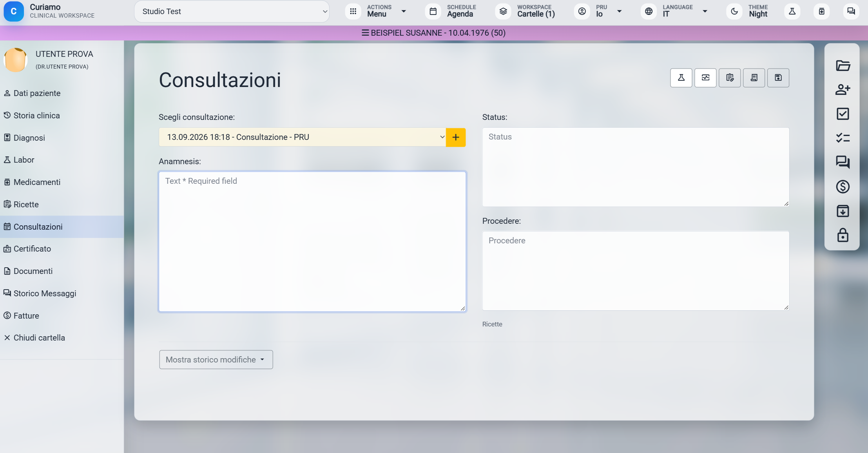Click the medication box icon in top bar
Viewport: 868px width, 453px height.
[821, 11]
